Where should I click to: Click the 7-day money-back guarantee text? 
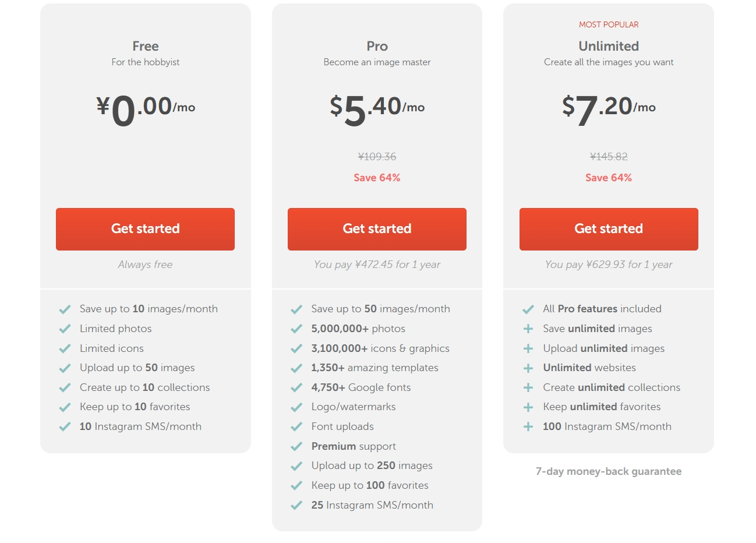point(609,471)
